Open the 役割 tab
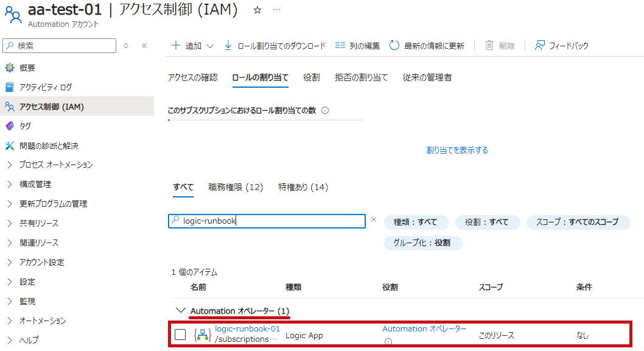Image resolution: width=644 pixels, height=351 pixels. pos(311,77)
